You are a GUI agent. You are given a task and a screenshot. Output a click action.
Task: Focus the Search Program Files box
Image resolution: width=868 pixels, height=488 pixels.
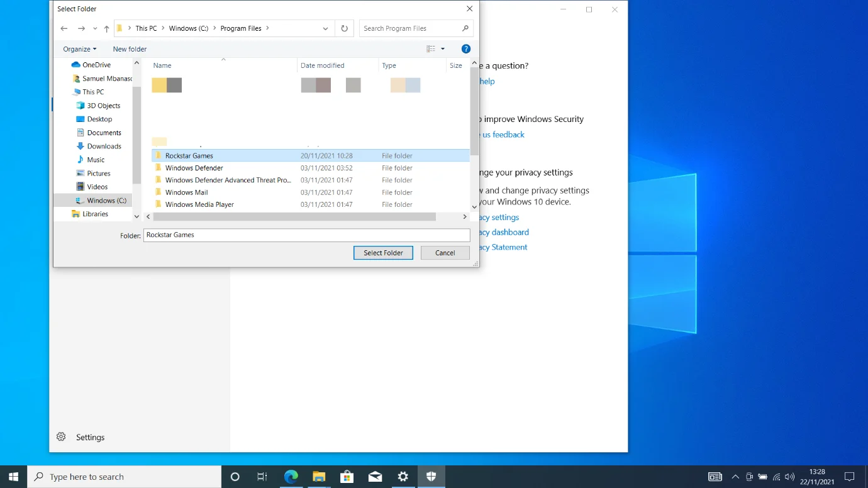click(416, 28)
